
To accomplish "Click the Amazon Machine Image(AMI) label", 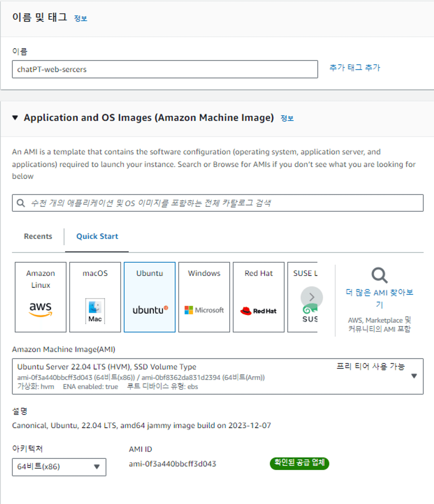I will (x=64, y=349).
